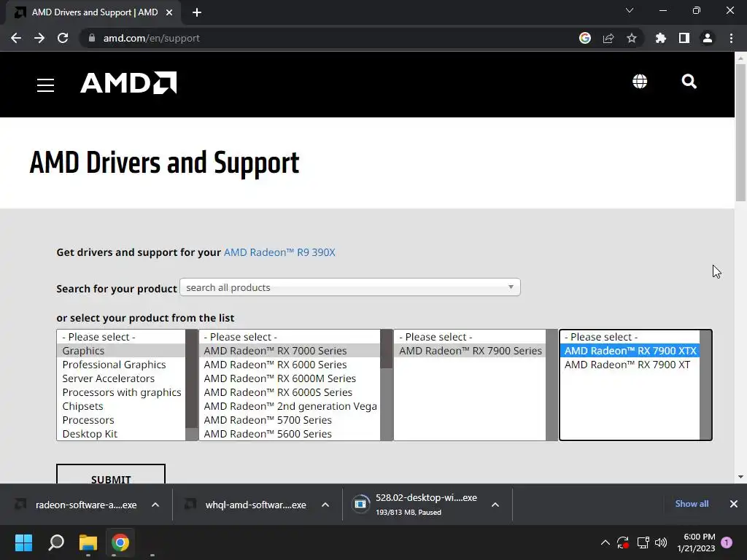The height and width of the screenshot is (560, 747).
Task: Open the Chrome profile icon
Action: click(708, 38)
